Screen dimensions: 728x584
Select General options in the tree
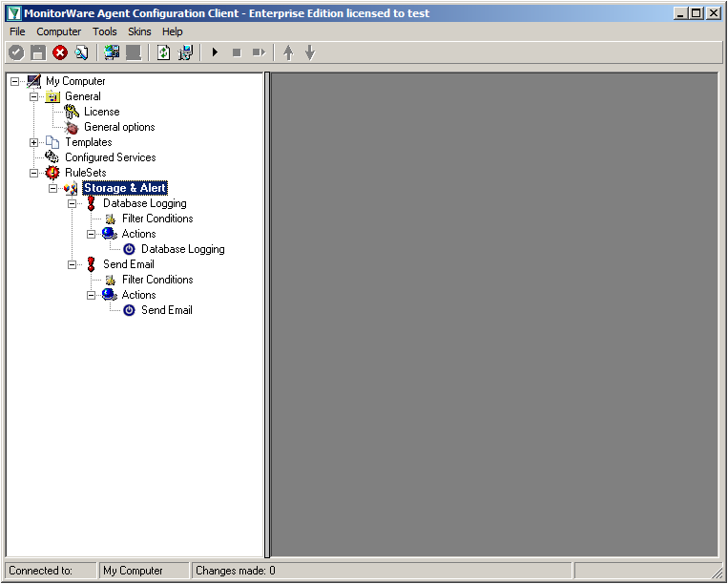[119, 127]
